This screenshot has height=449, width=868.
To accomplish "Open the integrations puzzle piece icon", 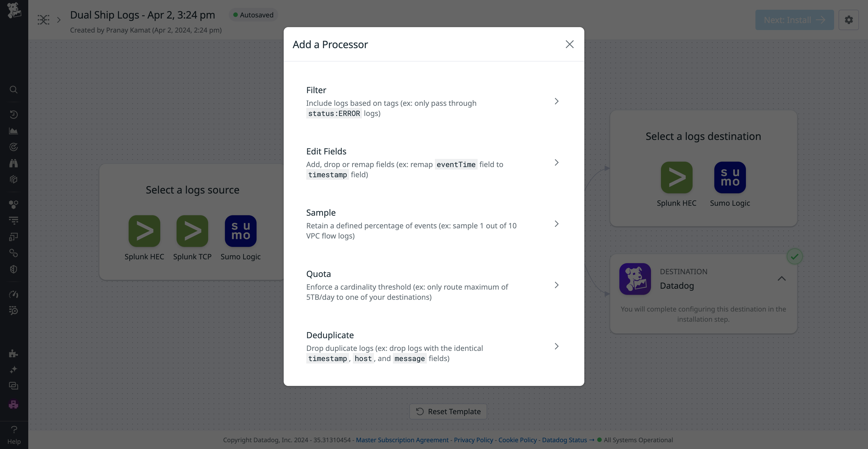I will click(14, 353).
